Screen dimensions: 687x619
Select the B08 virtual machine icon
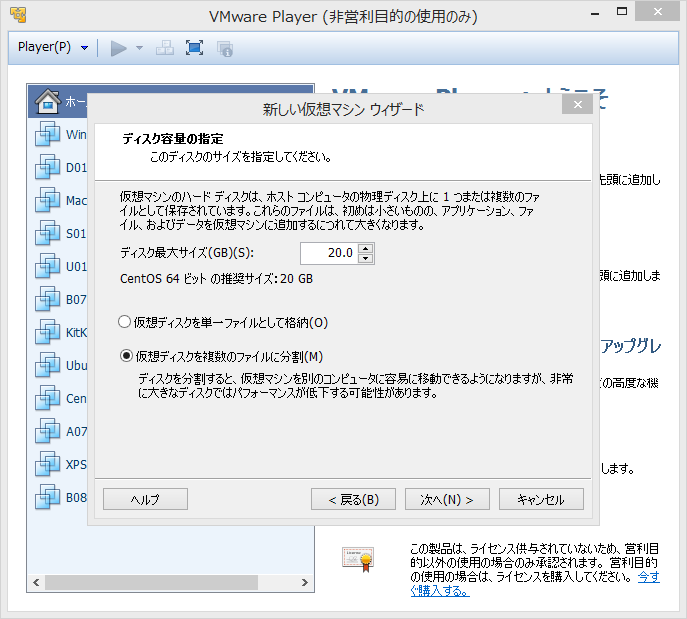[47, 497]
